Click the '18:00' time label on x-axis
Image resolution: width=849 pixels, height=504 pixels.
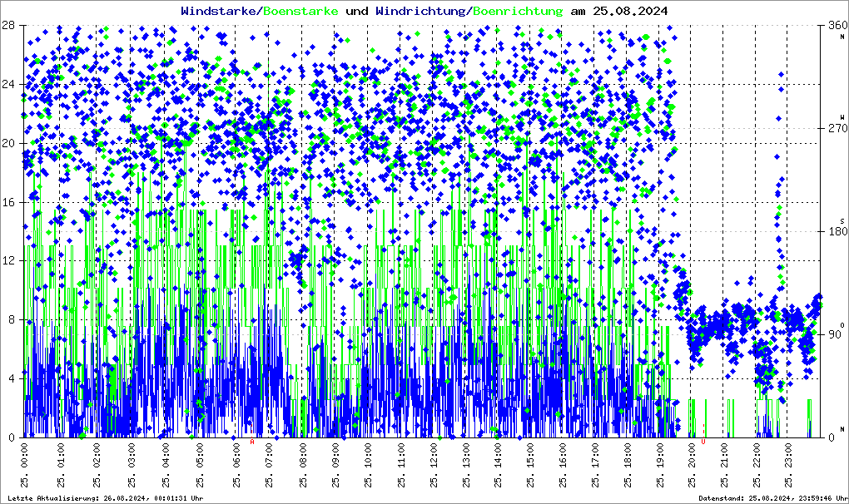tap(628, 456)
